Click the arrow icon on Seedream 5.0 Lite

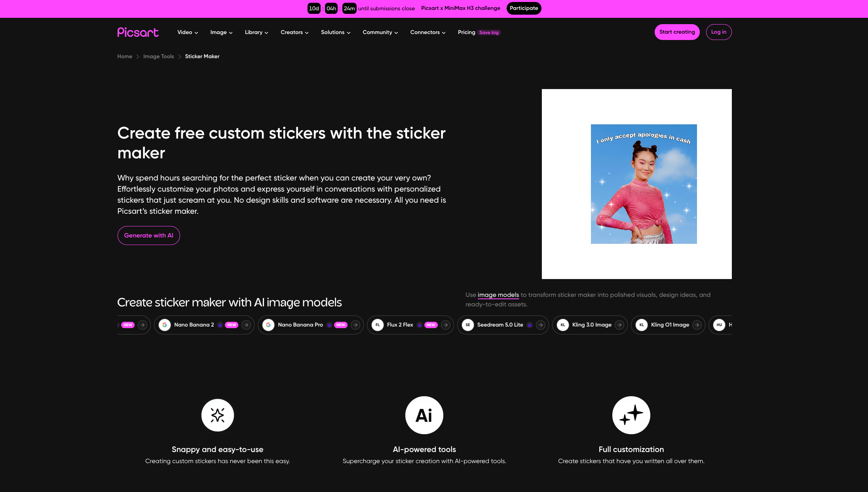click(x=541, y=325)
